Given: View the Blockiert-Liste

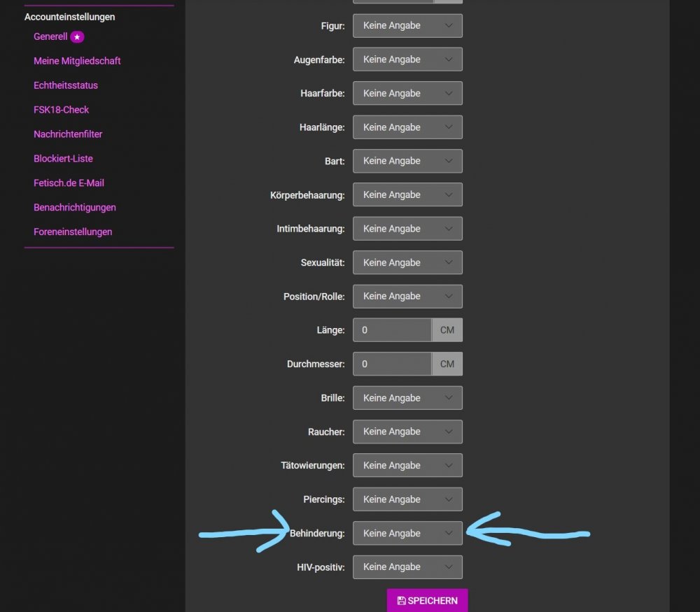Looking at the screenshot, I should [63, 158].
